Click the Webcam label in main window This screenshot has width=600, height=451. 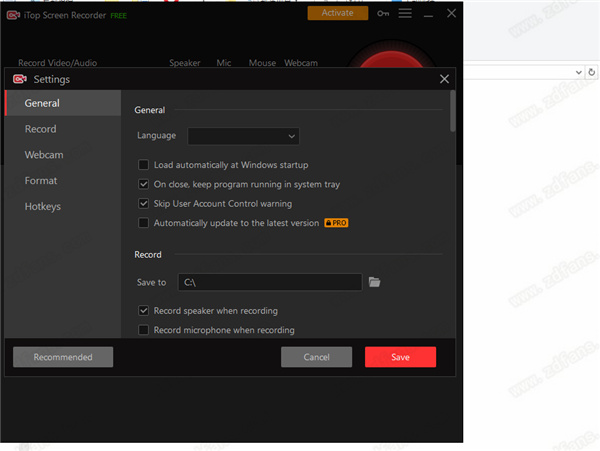click(x=301, y=63)
